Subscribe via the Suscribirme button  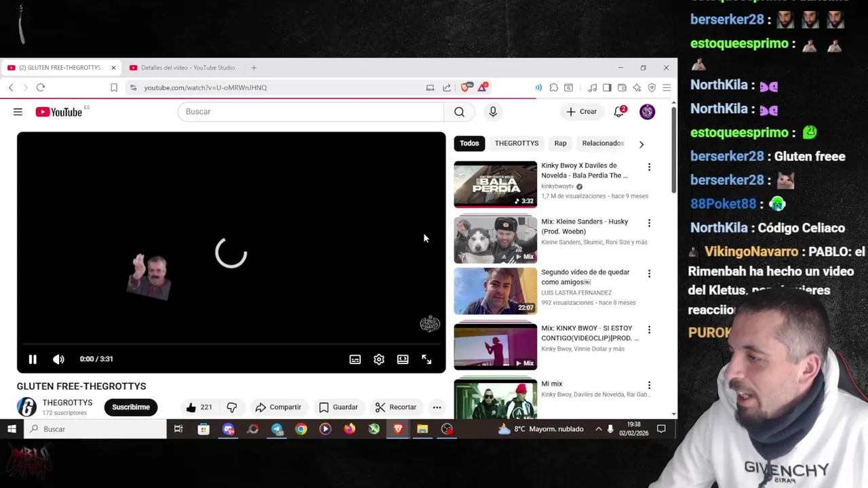(131, 407)
